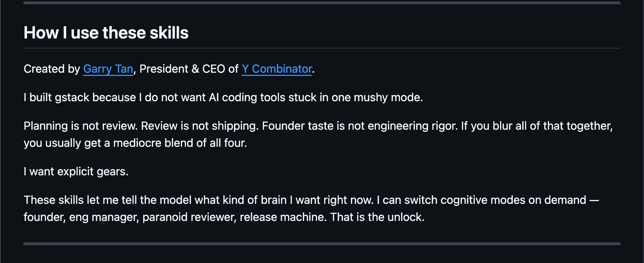Click the "Created by" text
644x263 pixels.
point(52,69)
